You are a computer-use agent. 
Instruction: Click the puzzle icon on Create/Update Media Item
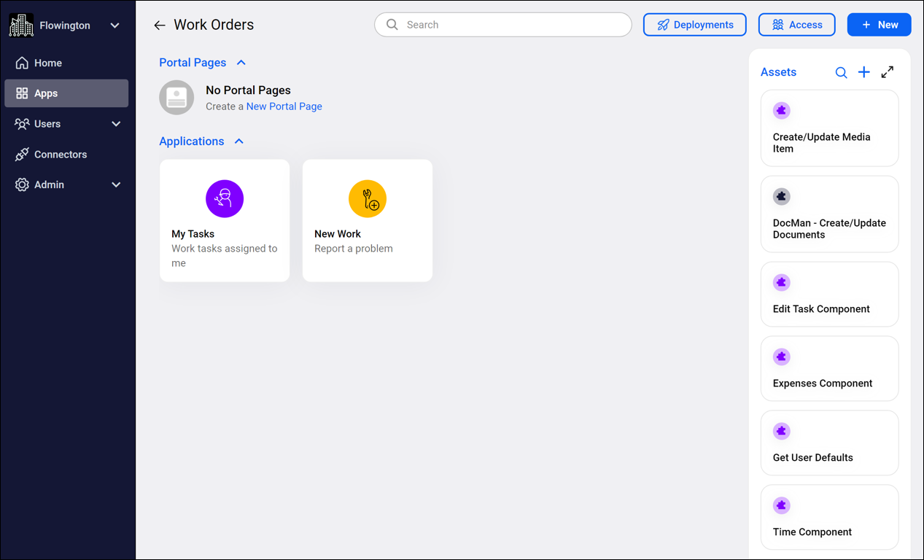click(782, 111)
